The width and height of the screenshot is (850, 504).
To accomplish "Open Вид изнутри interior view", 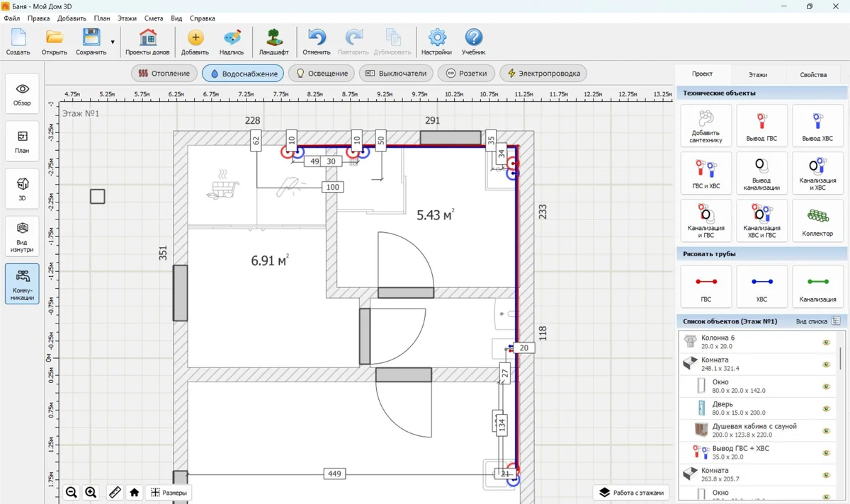I will [22, 236].
